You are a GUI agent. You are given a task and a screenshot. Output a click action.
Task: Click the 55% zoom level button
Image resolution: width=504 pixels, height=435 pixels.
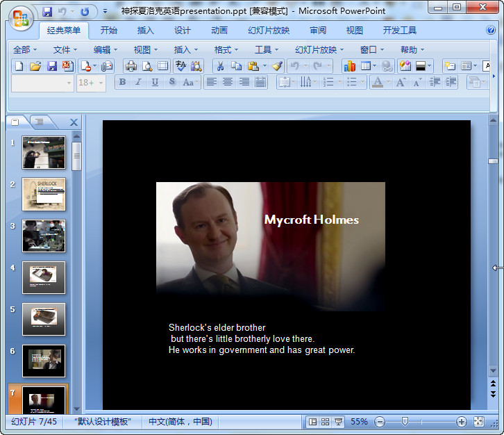click(x=359, y=422)
